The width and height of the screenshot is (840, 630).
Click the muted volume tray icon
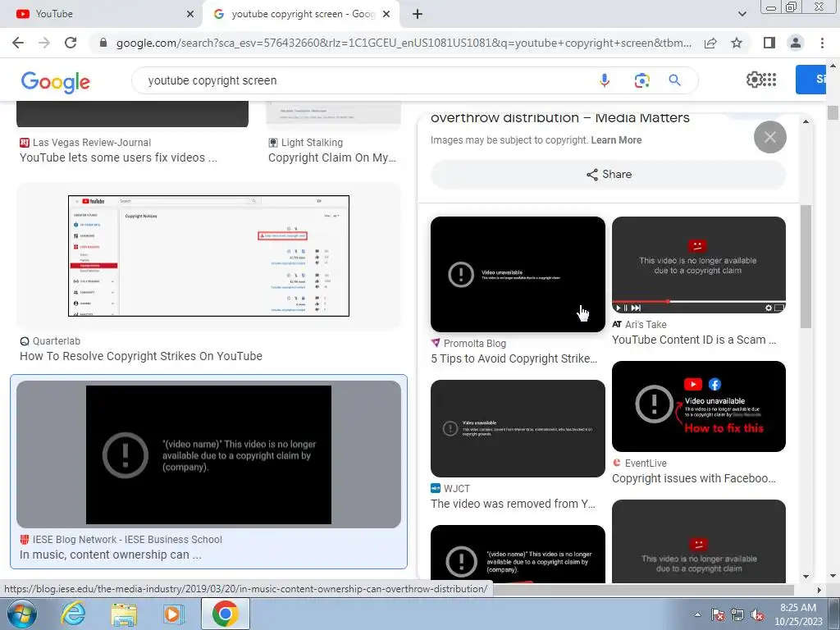757,615
